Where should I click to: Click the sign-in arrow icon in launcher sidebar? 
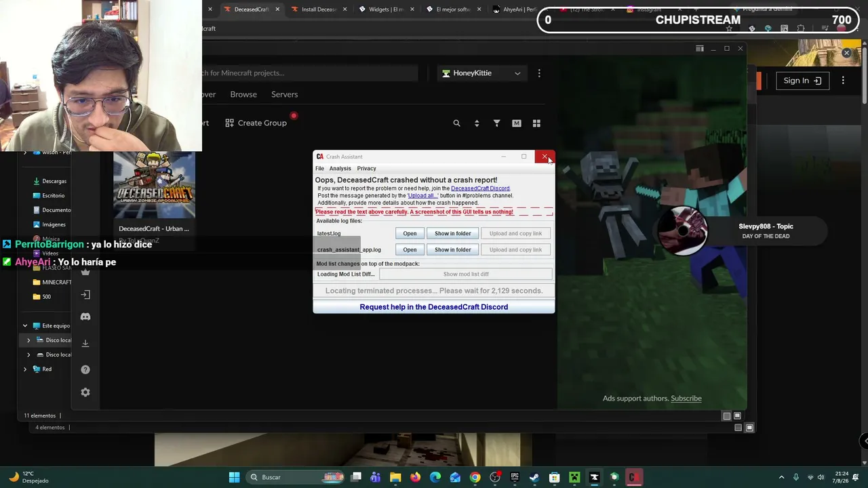85,295
